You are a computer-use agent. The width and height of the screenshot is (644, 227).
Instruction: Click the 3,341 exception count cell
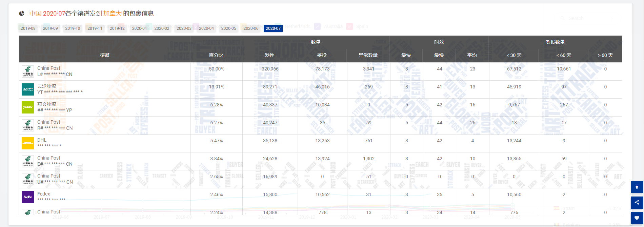(x=369, y=69)
